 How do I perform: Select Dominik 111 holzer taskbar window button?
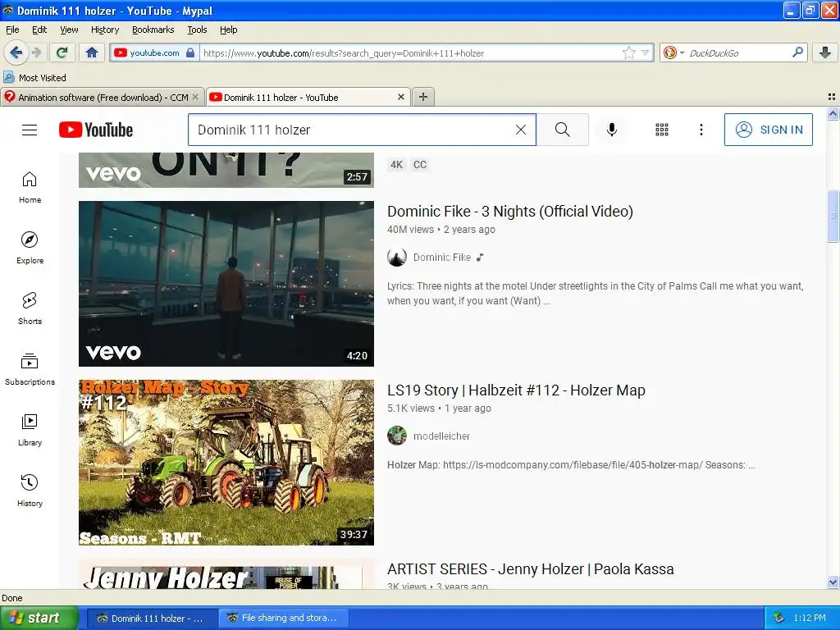[152, 619]
